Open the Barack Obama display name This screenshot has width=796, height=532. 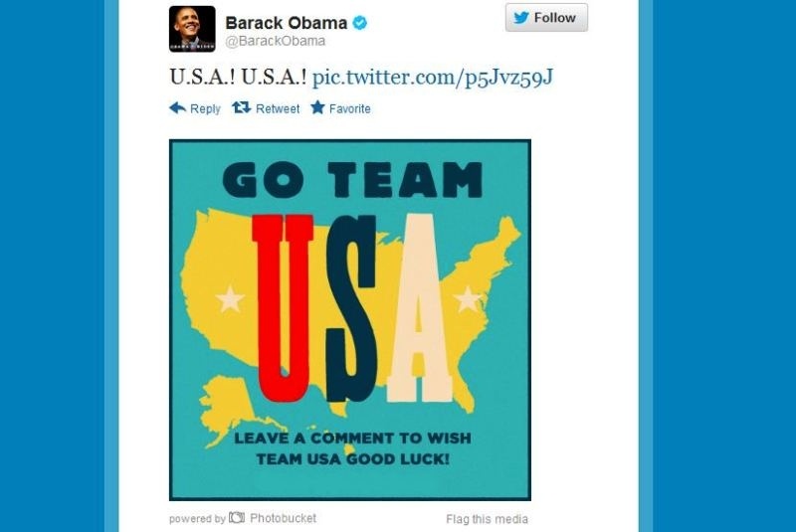(x=287, y=23)
